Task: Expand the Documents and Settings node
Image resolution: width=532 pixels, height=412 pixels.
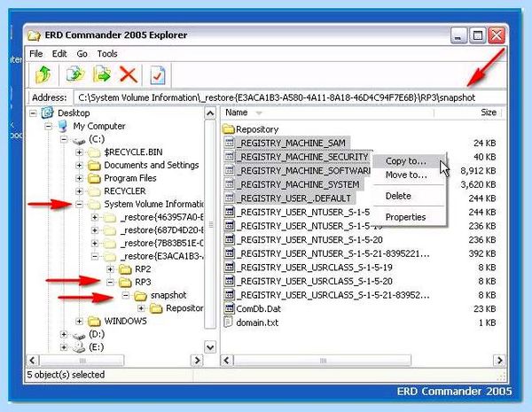Action: click(x=80, y=165)
